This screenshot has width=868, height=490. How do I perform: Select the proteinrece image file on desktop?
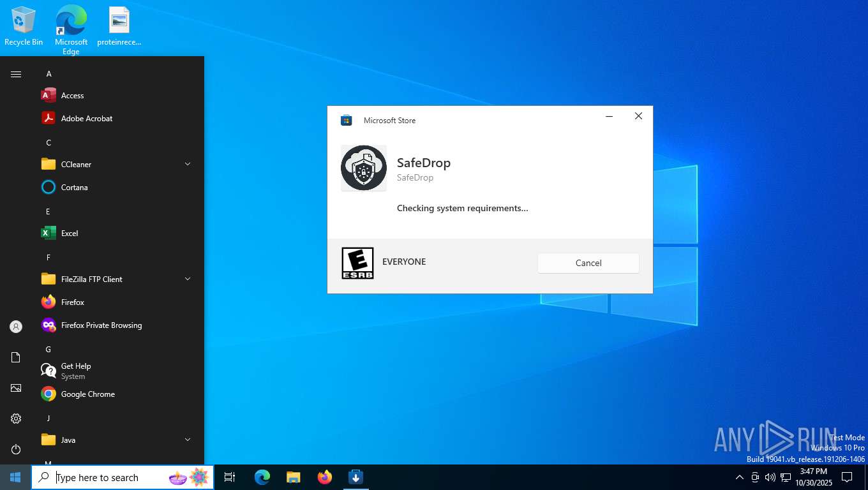pos(119,27)
